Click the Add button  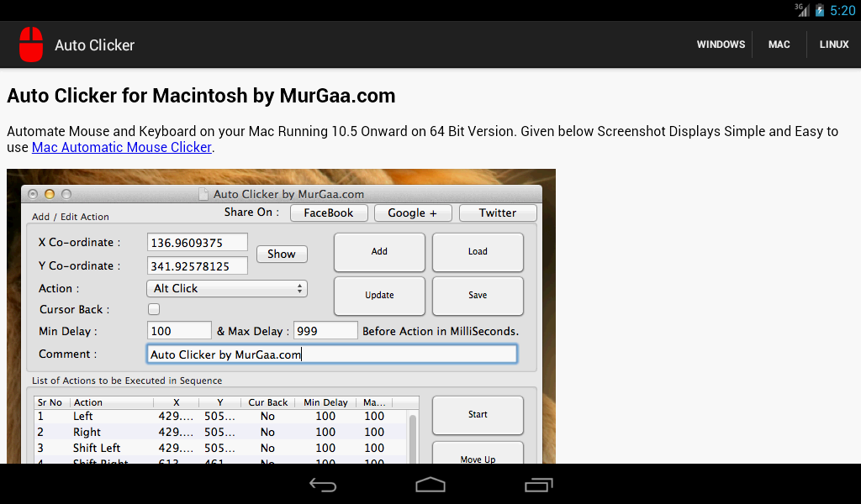378,251
